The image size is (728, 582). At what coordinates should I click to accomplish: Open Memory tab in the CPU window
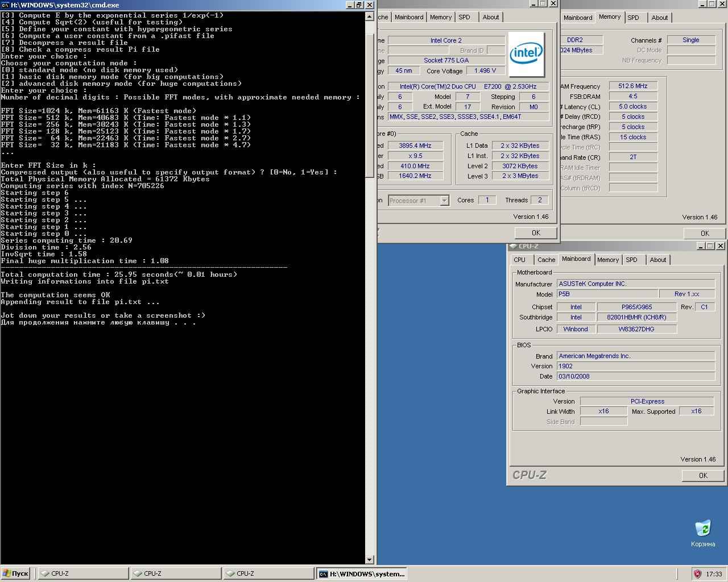click(x=441, y=17)
